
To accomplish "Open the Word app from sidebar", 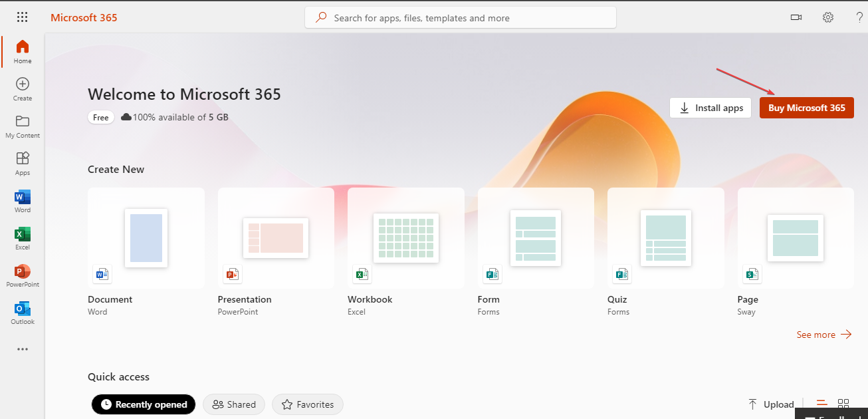I will point(22,200).
